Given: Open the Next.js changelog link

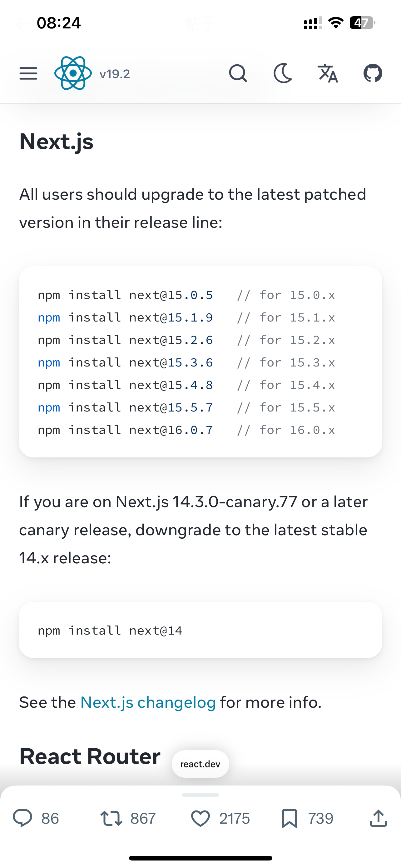Looking at the screenshot, I should click(x=148, y=702).
